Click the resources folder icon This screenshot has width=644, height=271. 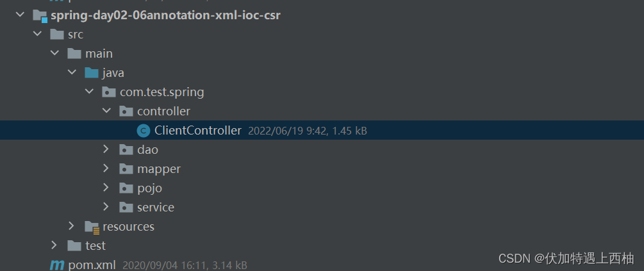[x=92, y=227]
